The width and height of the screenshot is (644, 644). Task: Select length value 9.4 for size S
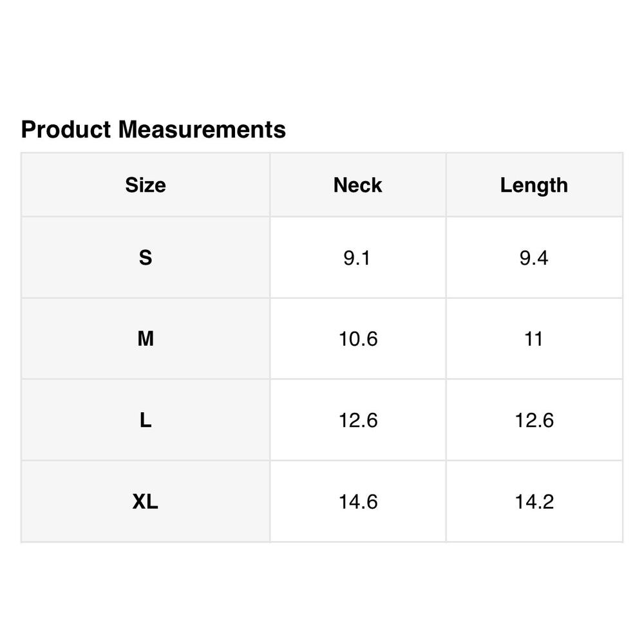tap(534, 258)
